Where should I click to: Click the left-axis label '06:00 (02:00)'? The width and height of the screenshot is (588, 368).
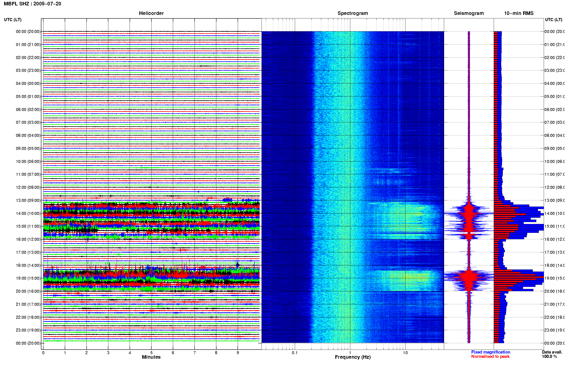point(28,109)
